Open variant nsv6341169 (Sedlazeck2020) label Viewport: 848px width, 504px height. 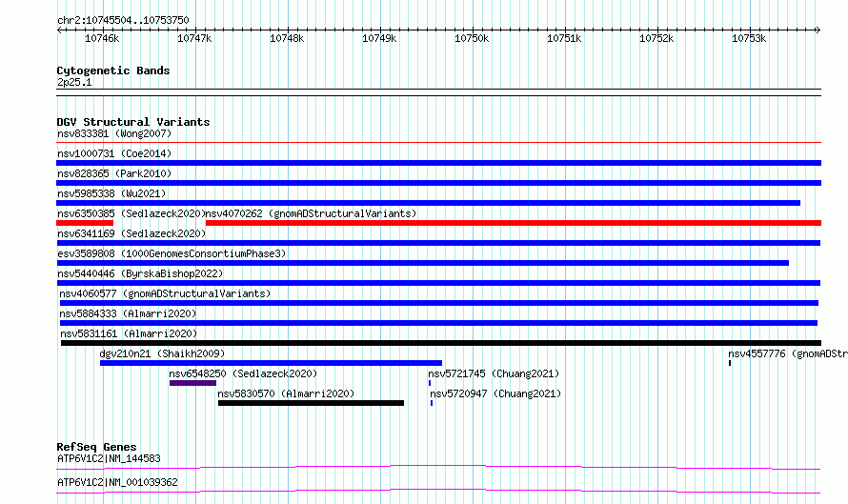coord(131,233)
